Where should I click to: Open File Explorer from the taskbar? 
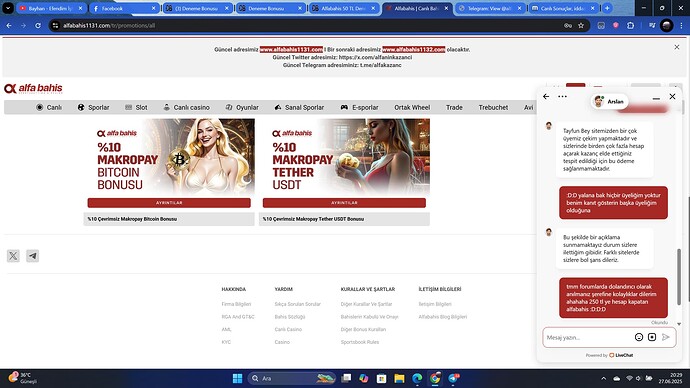coord(399,378)
